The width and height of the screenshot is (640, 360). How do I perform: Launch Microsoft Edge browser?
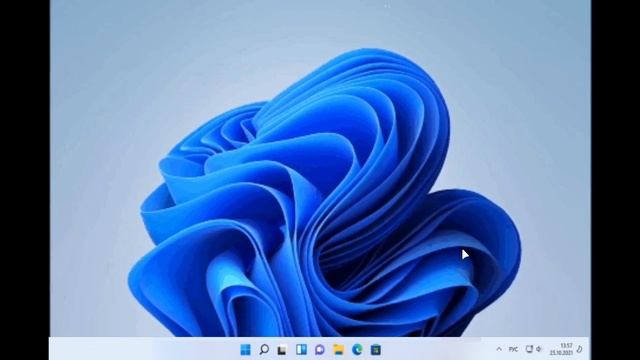357,349
